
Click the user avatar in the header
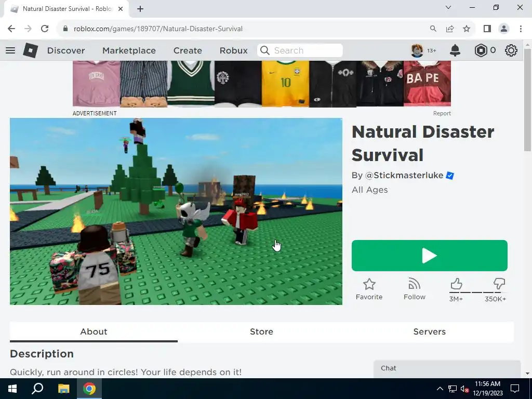[417, 50]
